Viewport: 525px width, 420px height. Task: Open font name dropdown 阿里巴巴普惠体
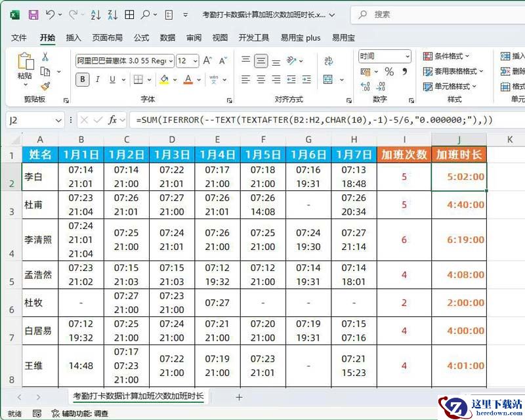pos(171,61)
